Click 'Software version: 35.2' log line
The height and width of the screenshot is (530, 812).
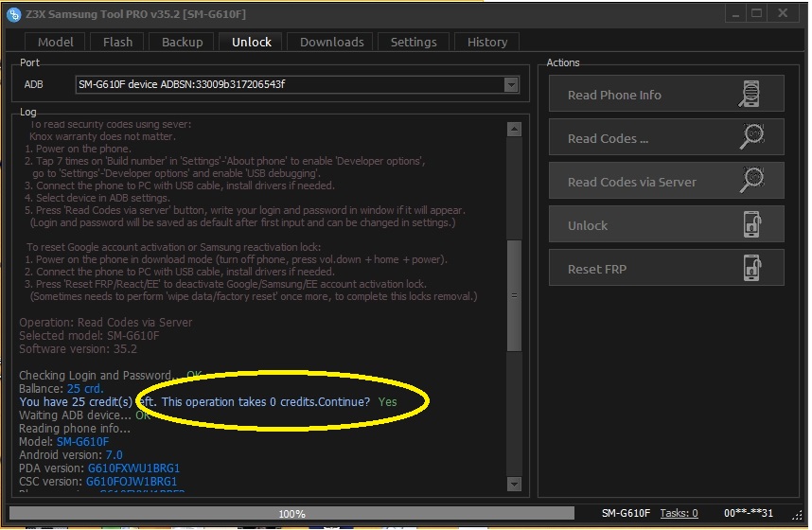(x=79, y=349)
